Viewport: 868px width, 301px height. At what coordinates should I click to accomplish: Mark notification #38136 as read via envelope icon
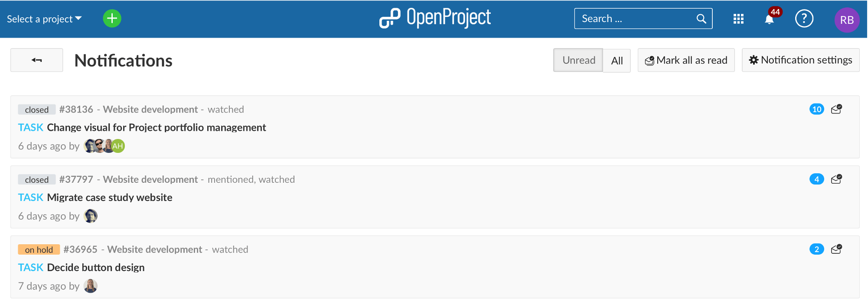(x=836, y=109)
